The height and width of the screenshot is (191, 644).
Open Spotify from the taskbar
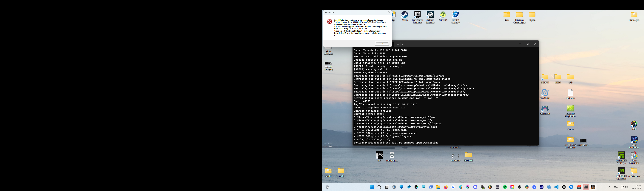tap(505, 187)
